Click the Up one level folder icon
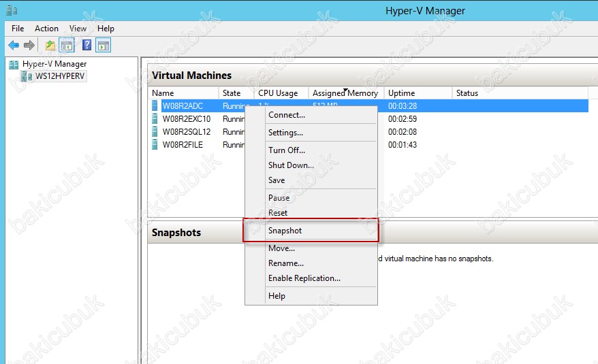598x364 pixels. click(50, 46)
